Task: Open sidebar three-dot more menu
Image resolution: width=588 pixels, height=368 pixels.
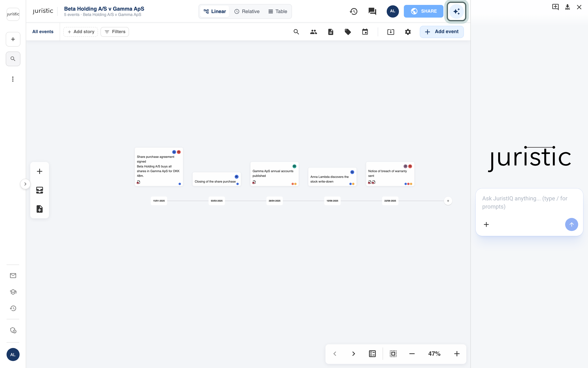Action: (x=13, y=79)
